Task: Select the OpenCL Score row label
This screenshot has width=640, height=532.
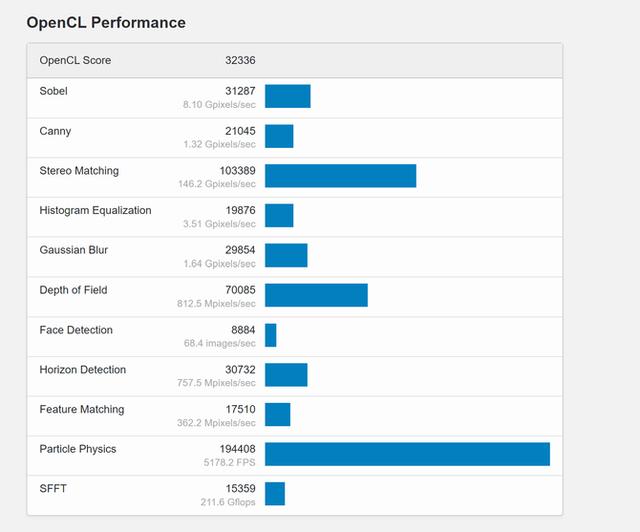Action: coord(75,60)
